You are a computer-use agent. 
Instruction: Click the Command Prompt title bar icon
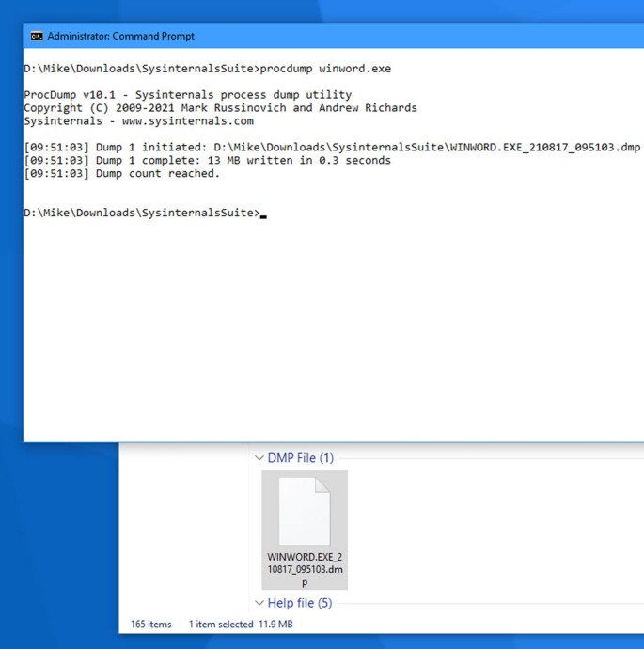pos(37,36)
